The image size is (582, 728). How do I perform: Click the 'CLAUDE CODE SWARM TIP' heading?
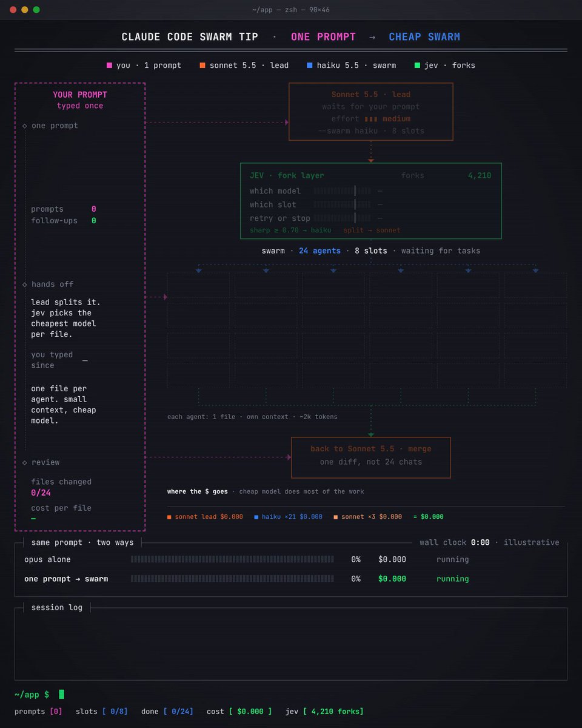coord(190,36)
